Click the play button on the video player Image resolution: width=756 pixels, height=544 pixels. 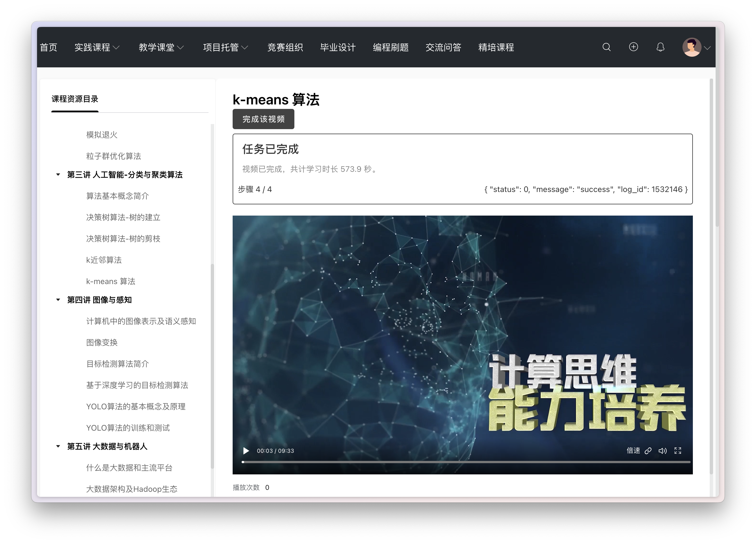coord(246,451)
